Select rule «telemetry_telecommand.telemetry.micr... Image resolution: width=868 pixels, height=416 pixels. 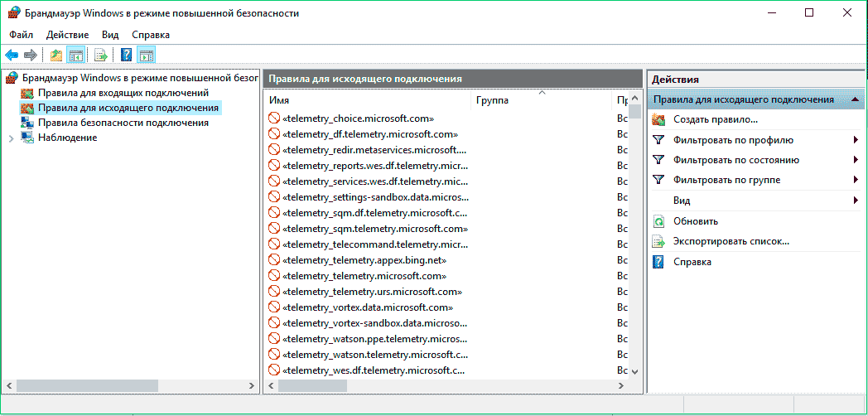point(375,244)
